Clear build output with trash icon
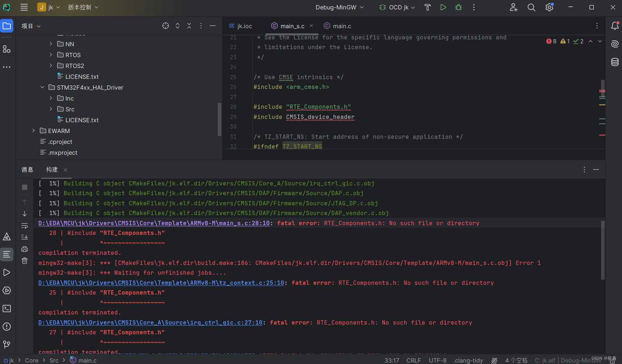The width and height of the screenshot is (622, 364). tap(25, 261)
